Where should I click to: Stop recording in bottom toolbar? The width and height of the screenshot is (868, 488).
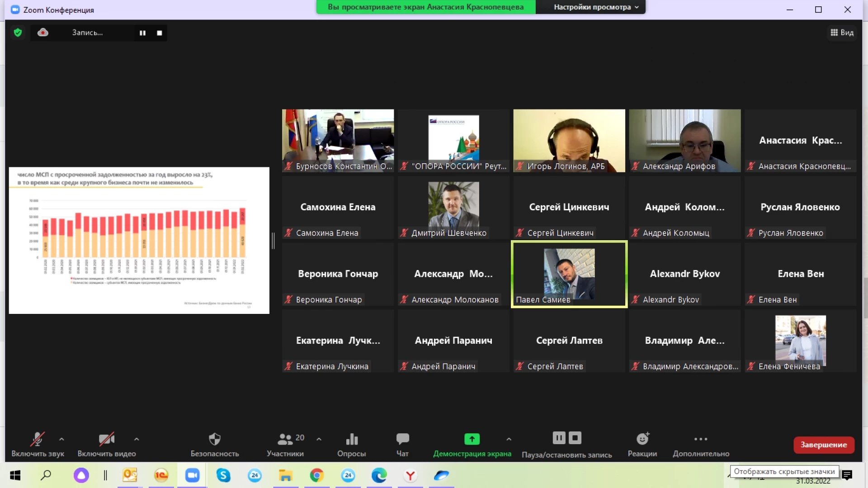coord(575,438)
